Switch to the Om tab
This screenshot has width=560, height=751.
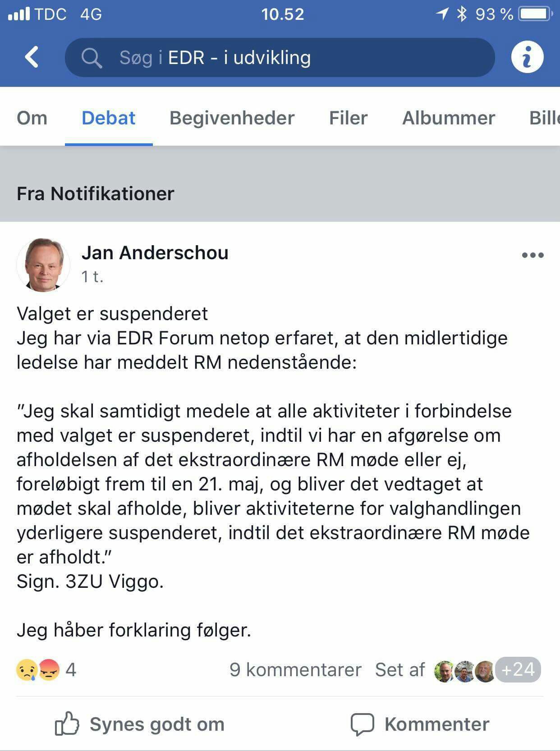click(x=32, y=118)
